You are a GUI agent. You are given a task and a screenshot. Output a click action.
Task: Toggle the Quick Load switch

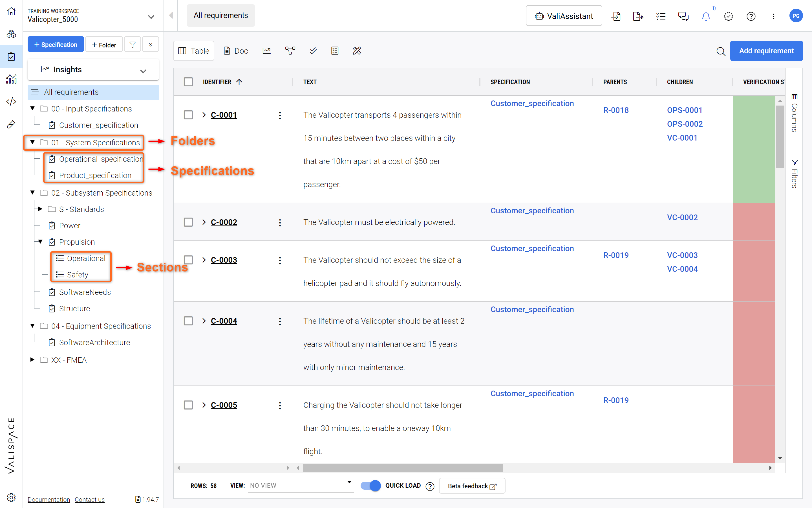pos(371,485)
